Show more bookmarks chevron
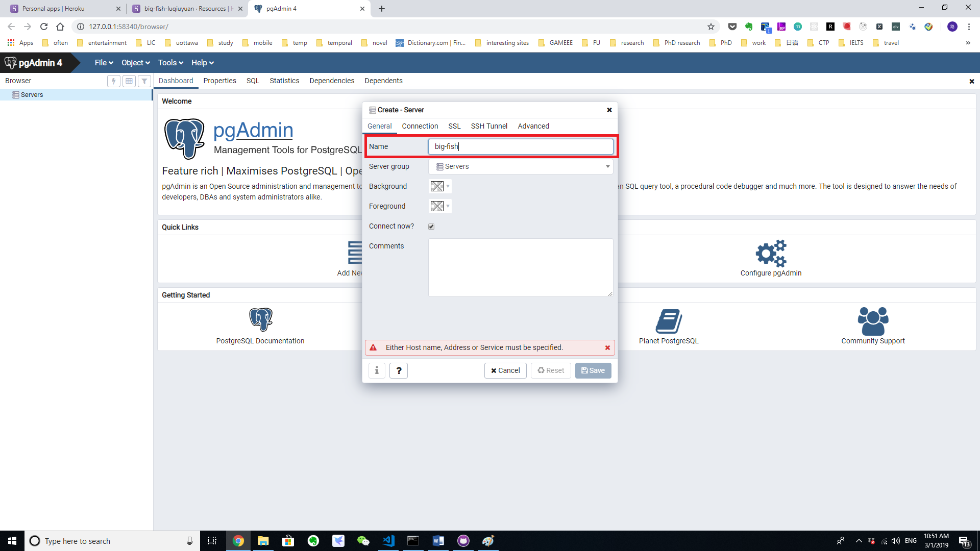Image resolution: width=980 pixels, height=551 pixels. pos(968,43)
